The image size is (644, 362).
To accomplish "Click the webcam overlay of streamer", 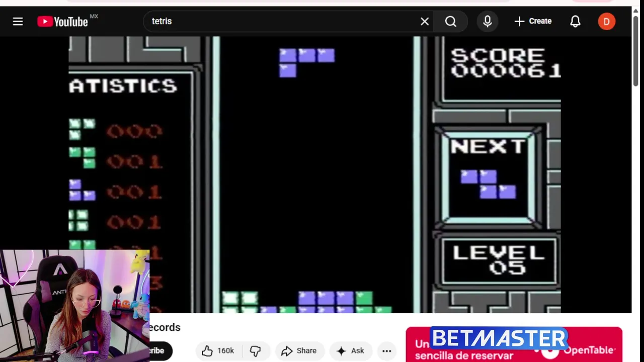I will (x=74, y=306).
